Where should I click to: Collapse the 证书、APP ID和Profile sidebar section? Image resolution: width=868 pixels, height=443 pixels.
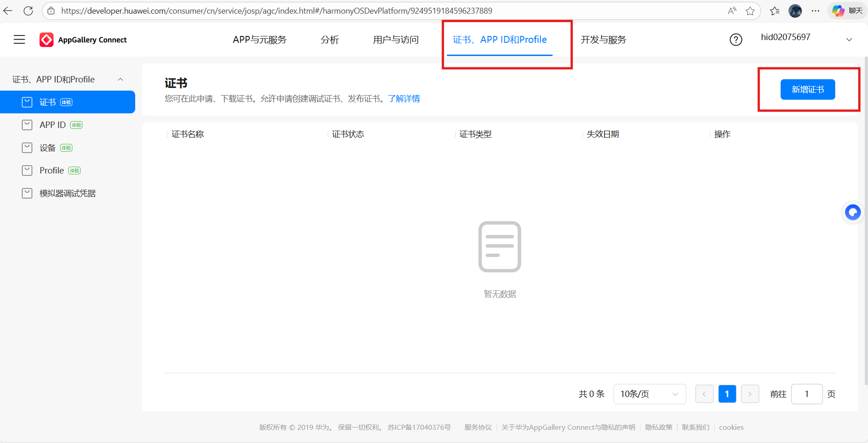click(x=120, y=79)
